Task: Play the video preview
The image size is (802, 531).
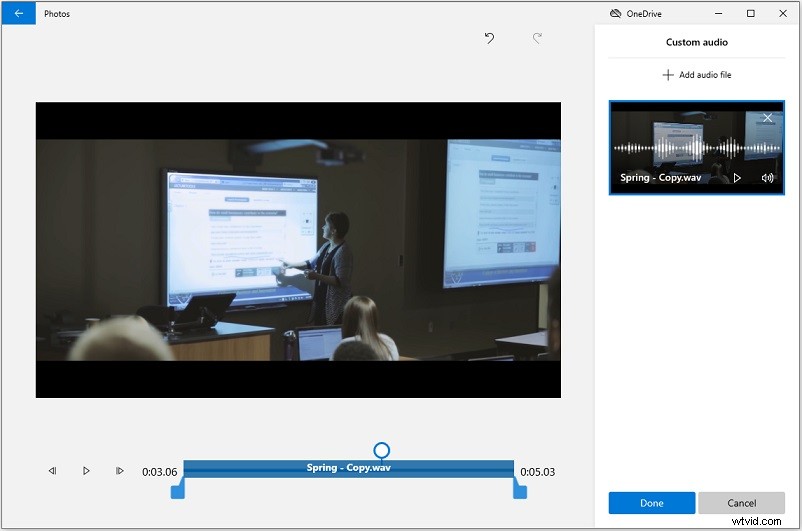Action: coord(86,471)
